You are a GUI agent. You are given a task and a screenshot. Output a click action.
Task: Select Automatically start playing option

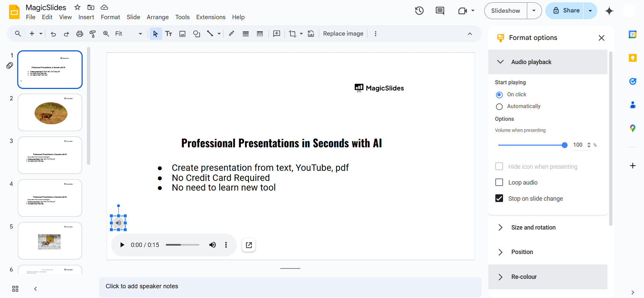499,107
